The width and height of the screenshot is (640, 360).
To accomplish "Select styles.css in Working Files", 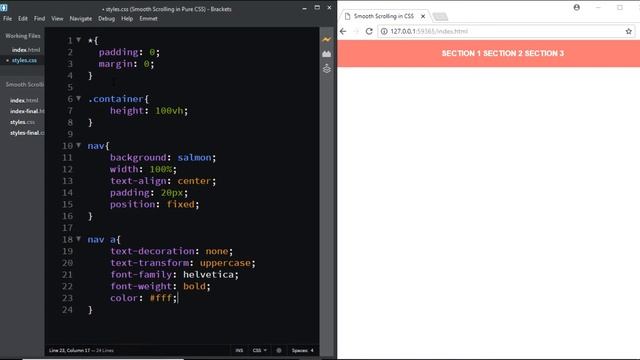I will [x=24, y=60].
